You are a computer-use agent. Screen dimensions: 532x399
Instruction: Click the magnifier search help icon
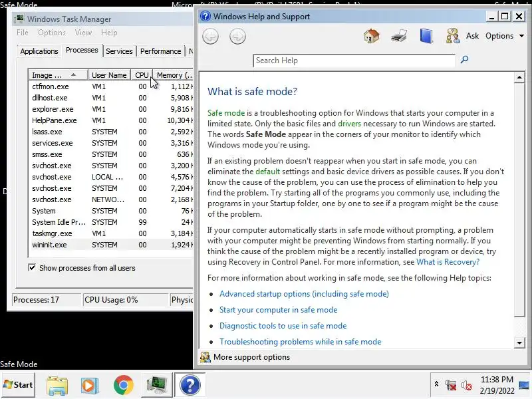(x=464, y=60)
